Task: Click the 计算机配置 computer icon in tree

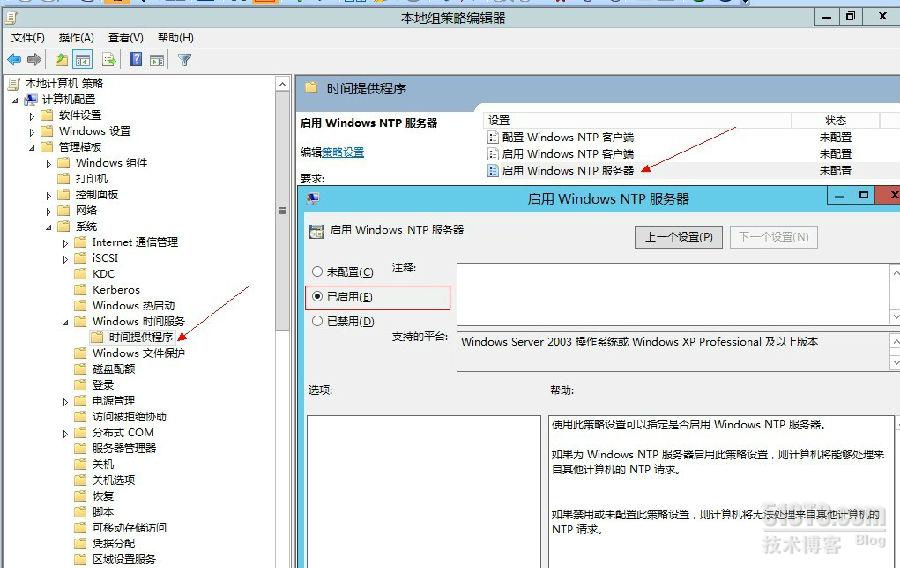Action: (x=31, y=99)
